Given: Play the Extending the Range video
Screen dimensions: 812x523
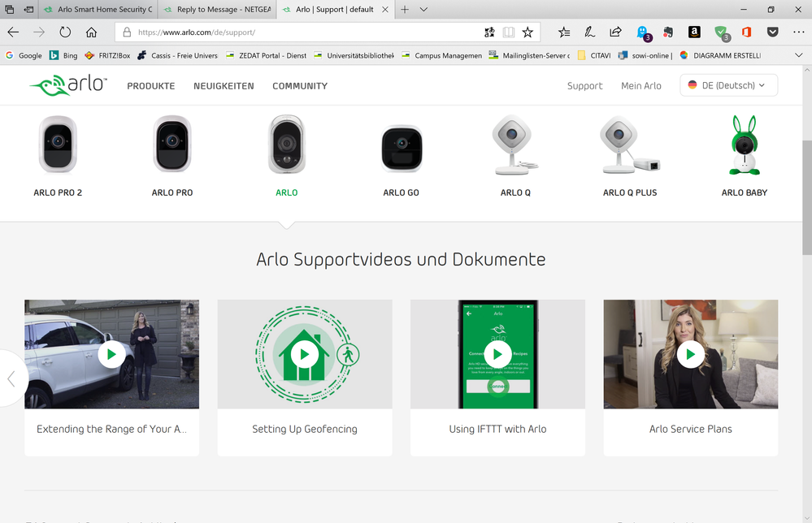Looking at the screenshot, I should coord(111,354).
